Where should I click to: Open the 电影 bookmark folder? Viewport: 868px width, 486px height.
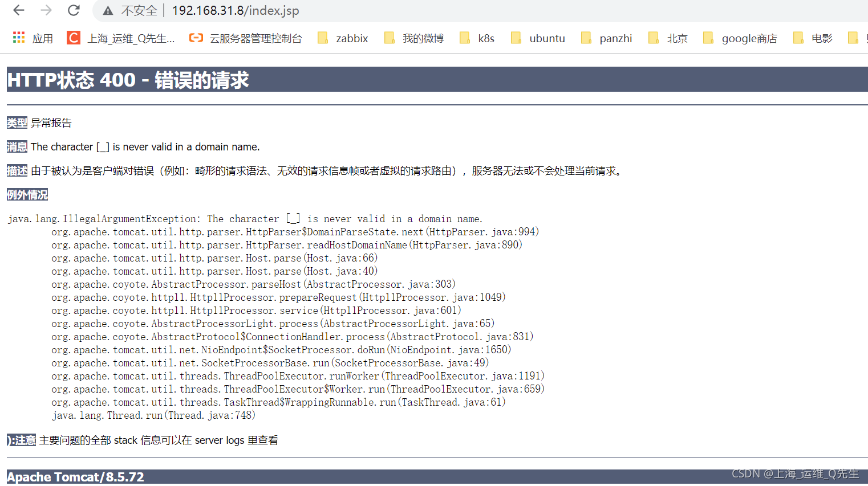pos(813,38)
